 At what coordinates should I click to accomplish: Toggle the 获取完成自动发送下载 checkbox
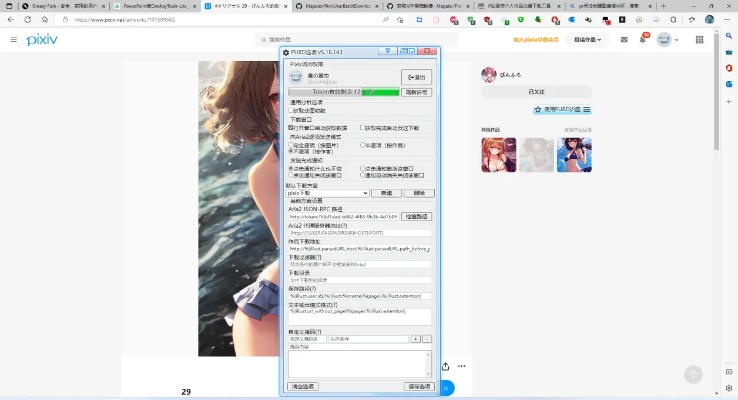click(362, 128)
